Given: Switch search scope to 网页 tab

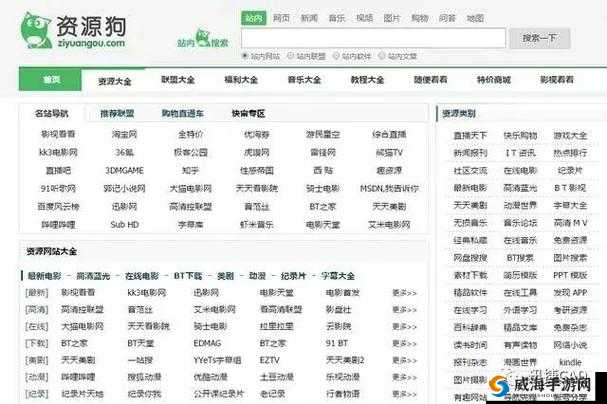Looking at the screenshot, I should (x=281, y=18).
